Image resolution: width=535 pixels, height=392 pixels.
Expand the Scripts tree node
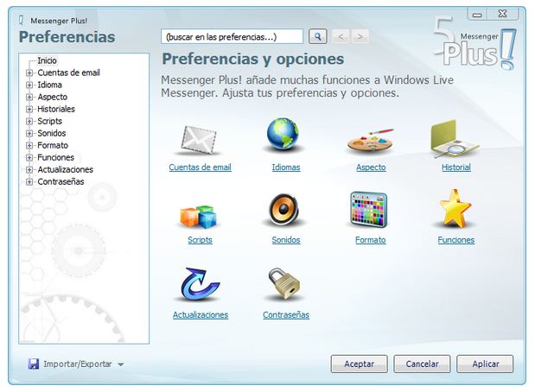click(x=29, y=122)
